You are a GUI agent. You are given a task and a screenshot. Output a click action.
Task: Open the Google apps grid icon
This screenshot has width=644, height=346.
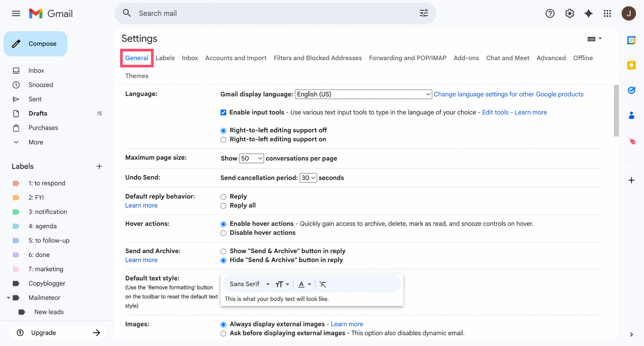pos(608,13)
